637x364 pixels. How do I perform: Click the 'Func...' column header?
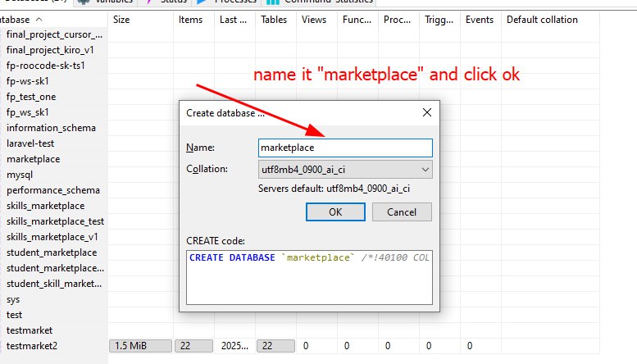(x=358, y=20)
